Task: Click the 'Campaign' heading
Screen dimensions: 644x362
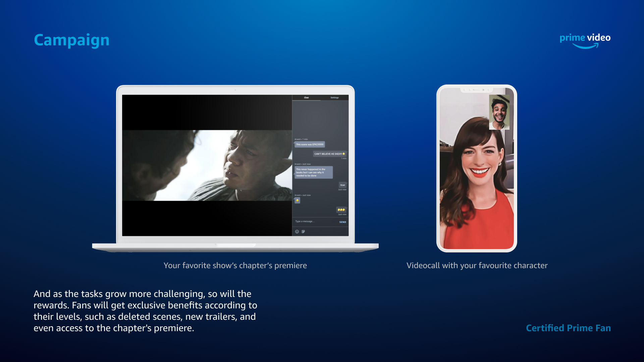Action: 72,40
